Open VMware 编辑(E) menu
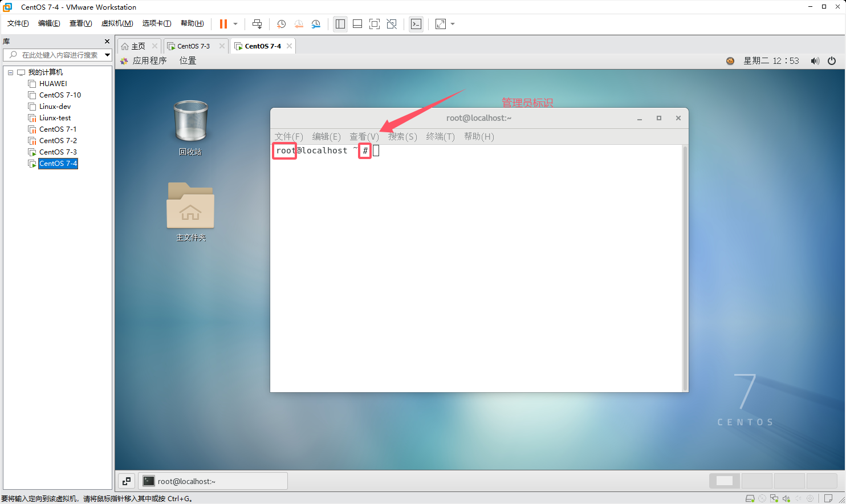Viewport: 846px width, 504px height. 49,23
